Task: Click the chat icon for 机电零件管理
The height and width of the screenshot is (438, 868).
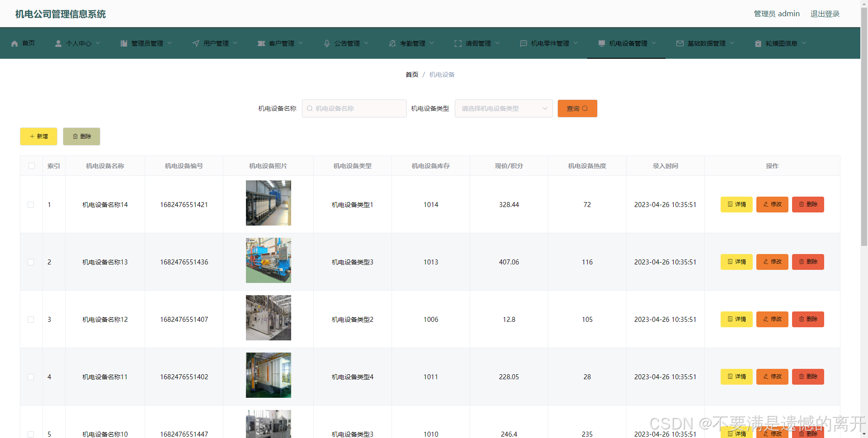Action: (x=524, y=43)
